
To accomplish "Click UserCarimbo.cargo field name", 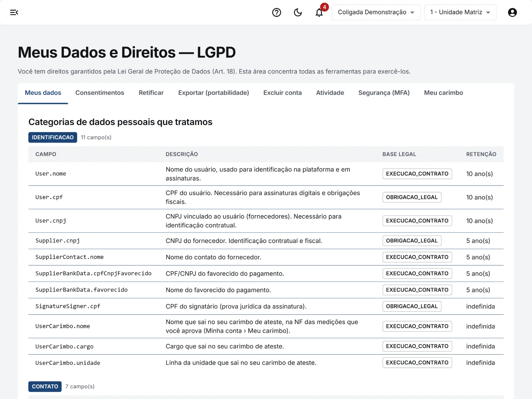I will pos(65,346).
